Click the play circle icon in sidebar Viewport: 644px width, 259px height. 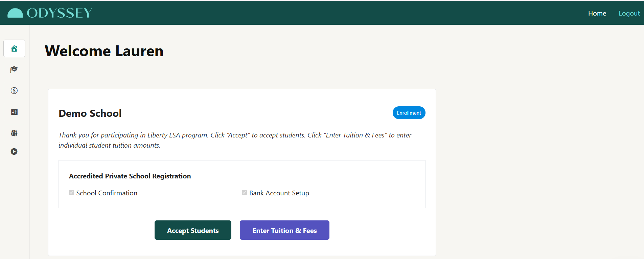click(x=14, y=151)
